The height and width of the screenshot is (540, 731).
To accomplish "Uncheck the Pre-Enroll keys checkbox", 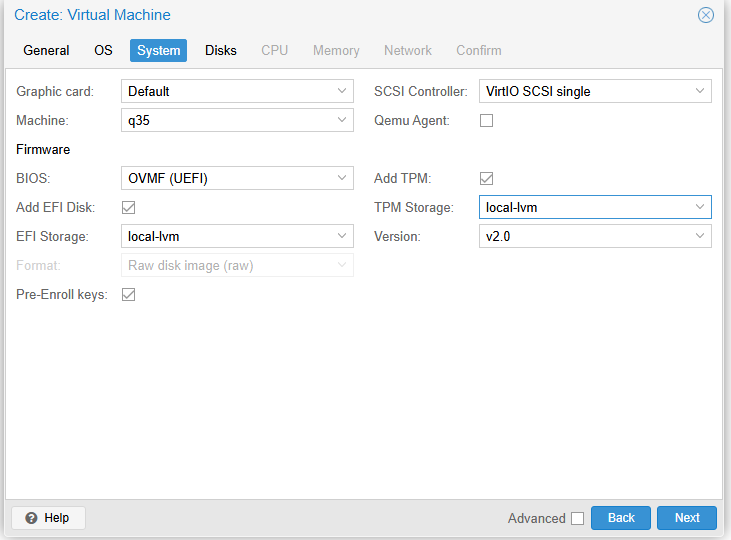I will pyautogui.click(x=128, y=295).
